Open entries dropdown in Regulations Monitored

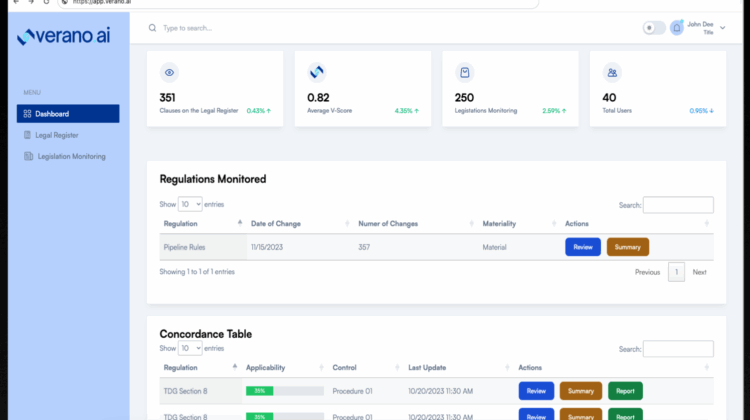pyautogui.click(x=190, y=204)
